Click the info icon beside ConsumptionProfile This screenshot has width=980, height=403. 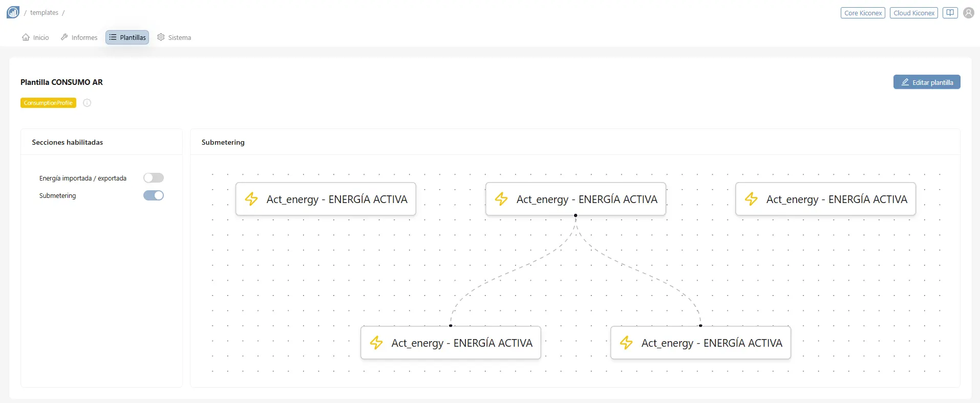(87, 103)
